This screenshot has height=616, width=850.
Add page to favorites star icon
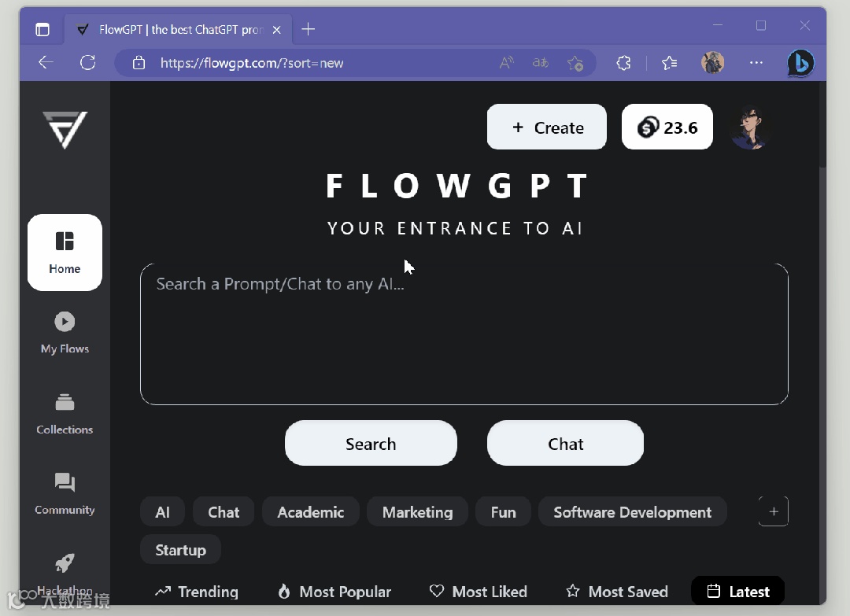(x=575, y=63)
